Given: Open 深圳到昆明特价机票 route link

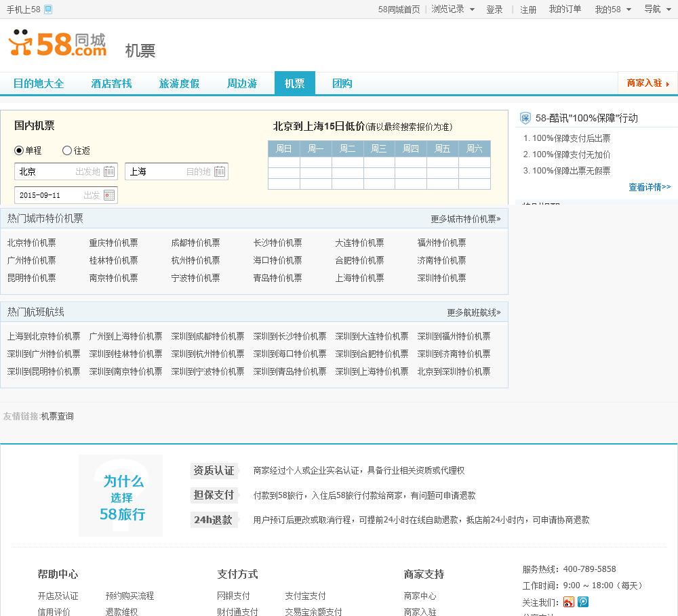Looking at the screenshot, I should (43, 372).
